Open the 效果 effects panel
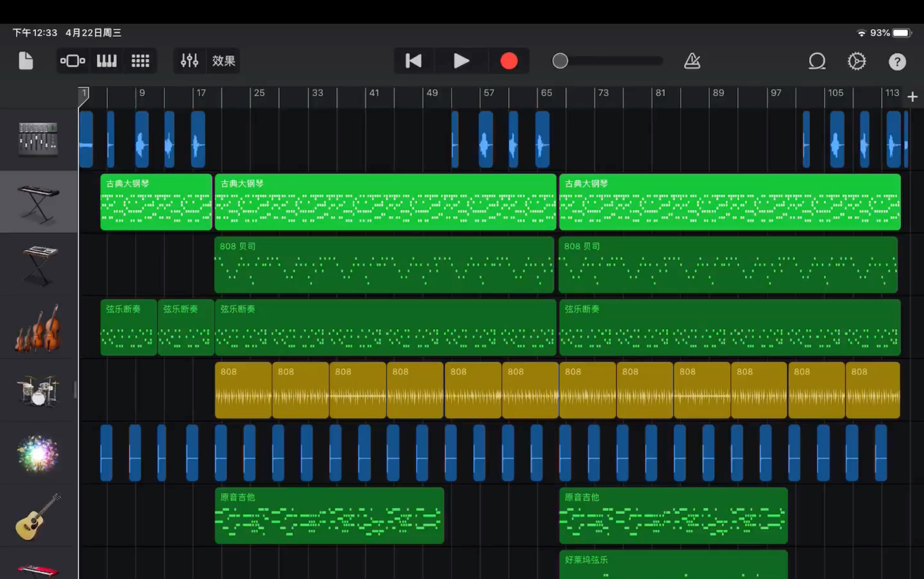Image resolution: width=924 pixels, height=579 pixels. (x=223, y=61)
